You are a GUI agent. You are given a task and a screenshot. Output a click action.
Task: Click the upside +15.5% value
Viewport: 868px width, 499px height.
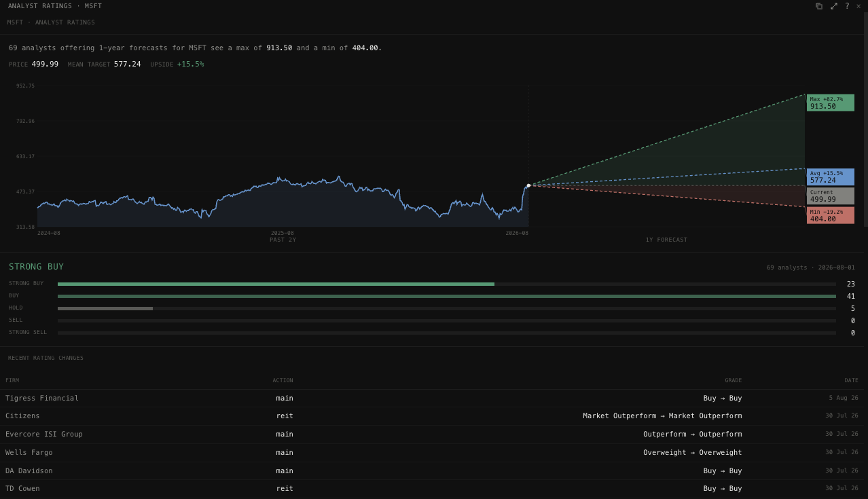(x=190, y=64)
